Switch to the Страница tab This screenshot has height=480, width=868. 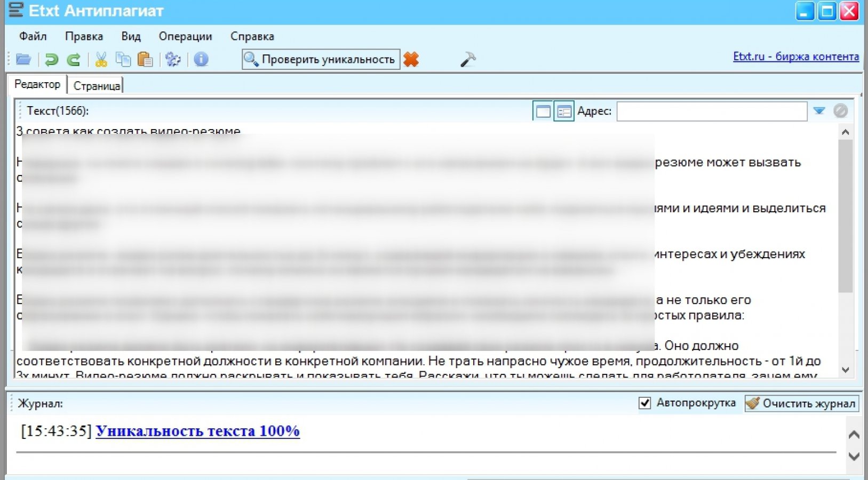pos(97,85)
